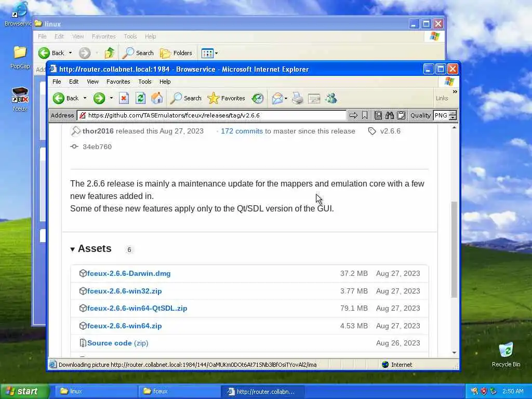Switch to the fceux taskbar button
This screenshot has height=399, width=532.
click(179, 392)
